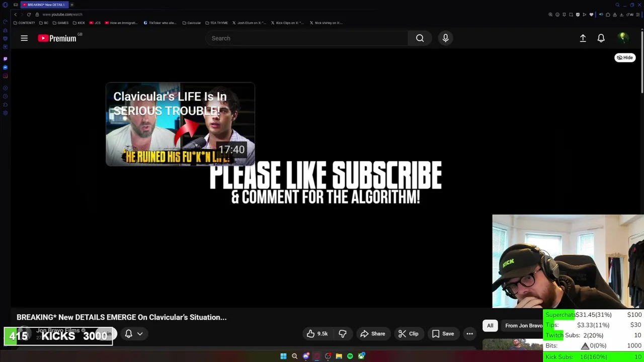
Task: Click the browser zoom-in magnifier icon
Action: click(550, 15)
